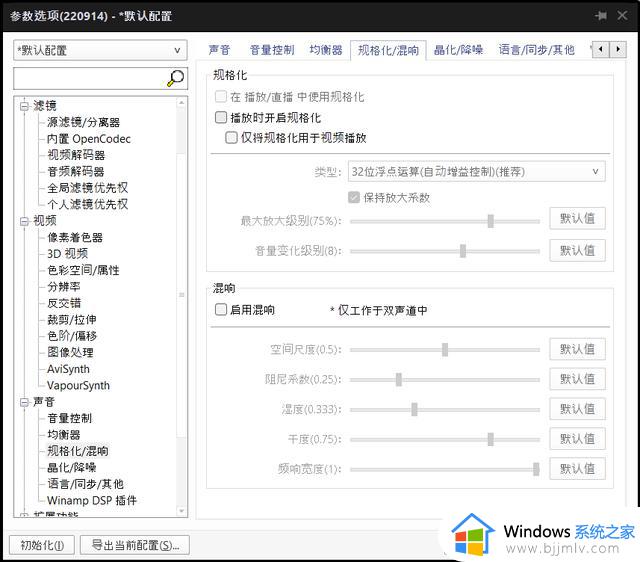Viewport: 640px width, 562px height.
Task: Reset 空间尺度 with 默认值 button
Action: tap(577, 349)
